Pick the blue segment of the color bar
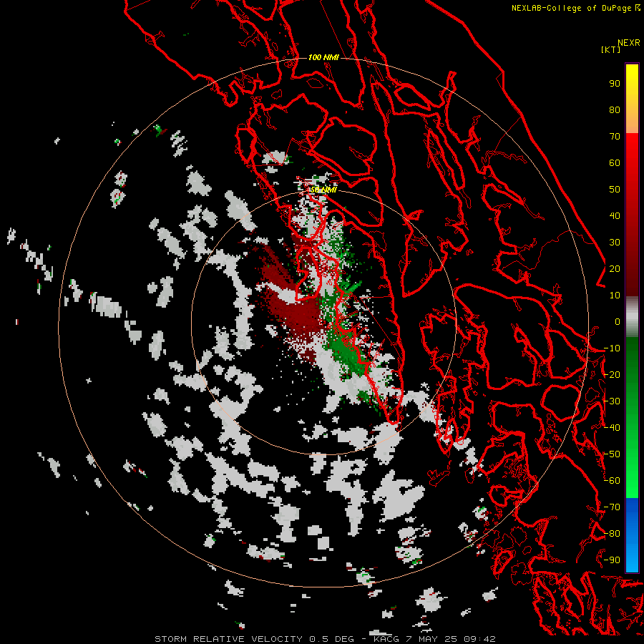 (x=632, y=535)
